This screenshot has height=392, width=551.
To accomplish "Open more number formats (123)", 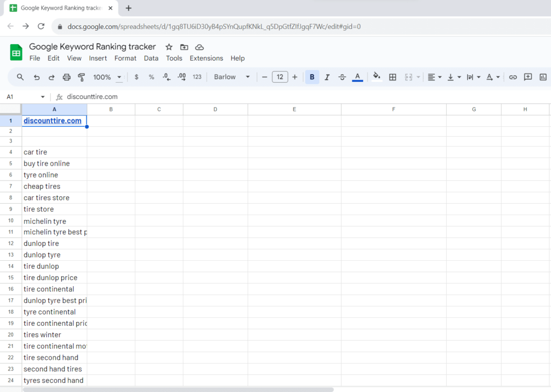I will tap(197, 77).
